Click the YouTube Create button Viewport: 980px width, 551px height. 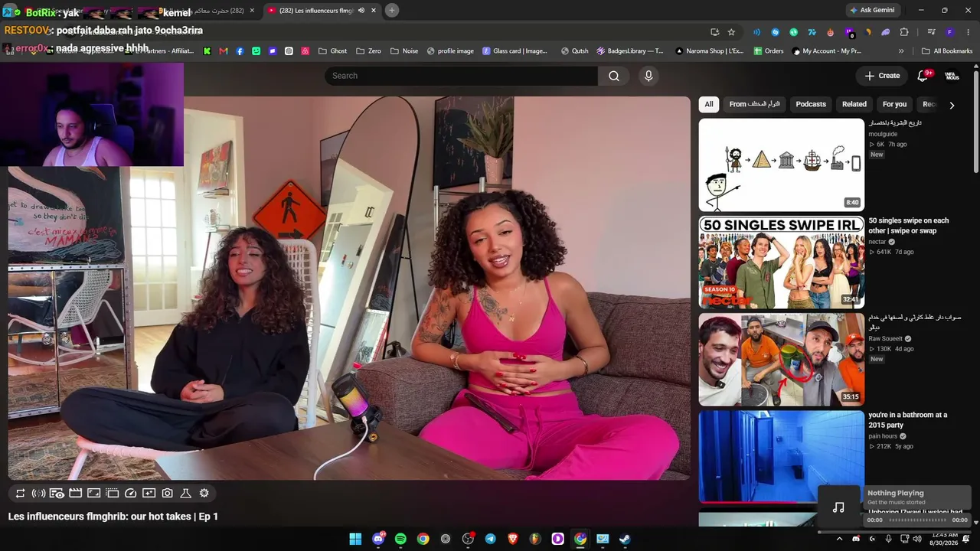882,76
